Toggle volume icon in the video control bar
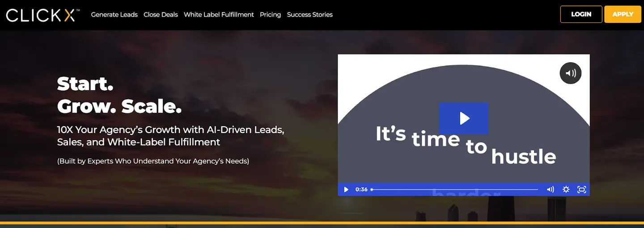 coord(551,189)
